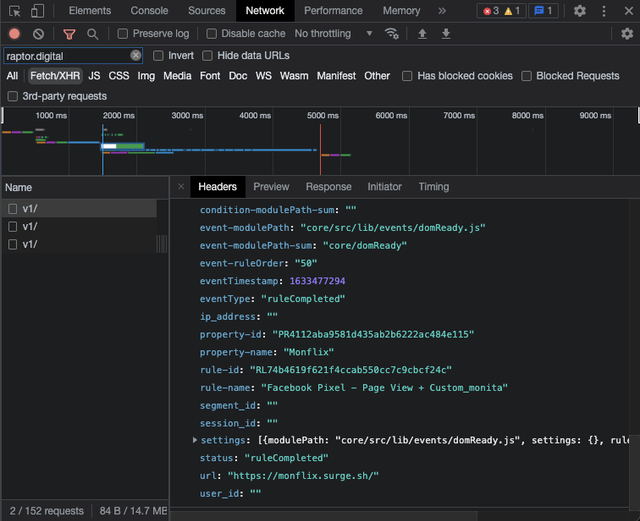
Task: Open DevTools settings gear in tab bar
Action: [x=580, y=11]
